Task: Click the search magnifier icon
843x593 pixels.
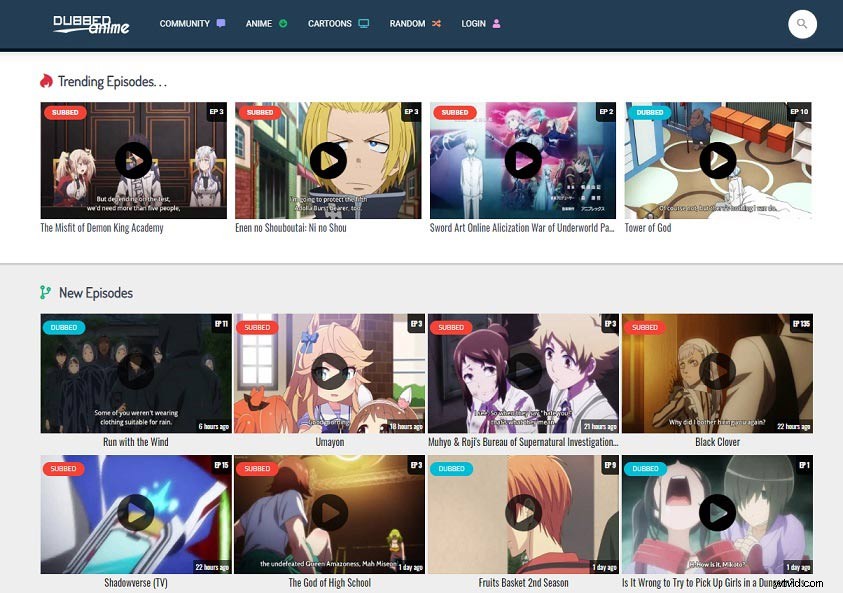Action: (x=802, y=24)
